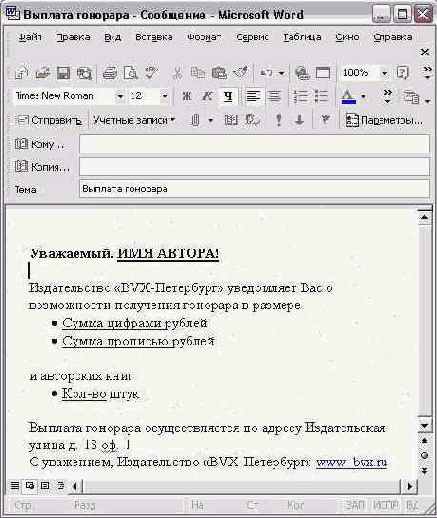Expand the attach file arrow
The image size is (437, 518).
210,120
